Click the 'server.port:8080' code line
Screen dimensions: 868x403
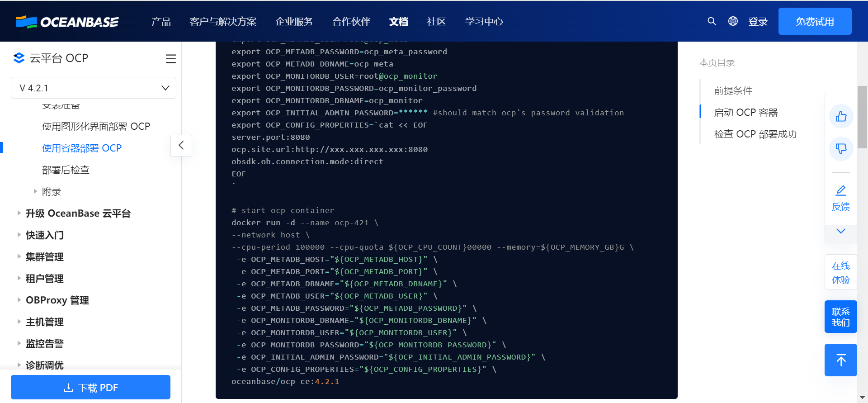coord(271,137)
